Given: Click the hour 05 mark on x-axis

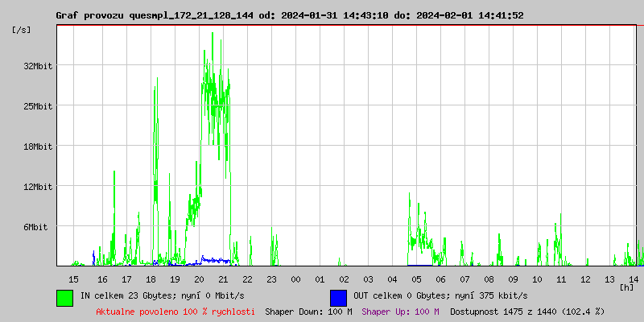Looking at the screenshot, I should tap(416, 279).
